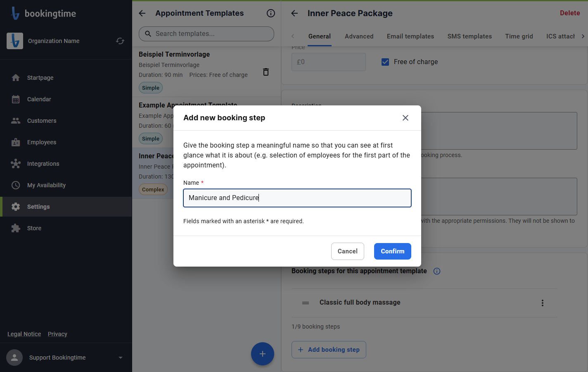Show Appointment Templates info icon
This screenshot has height=372, width=588.
point(271,13)
